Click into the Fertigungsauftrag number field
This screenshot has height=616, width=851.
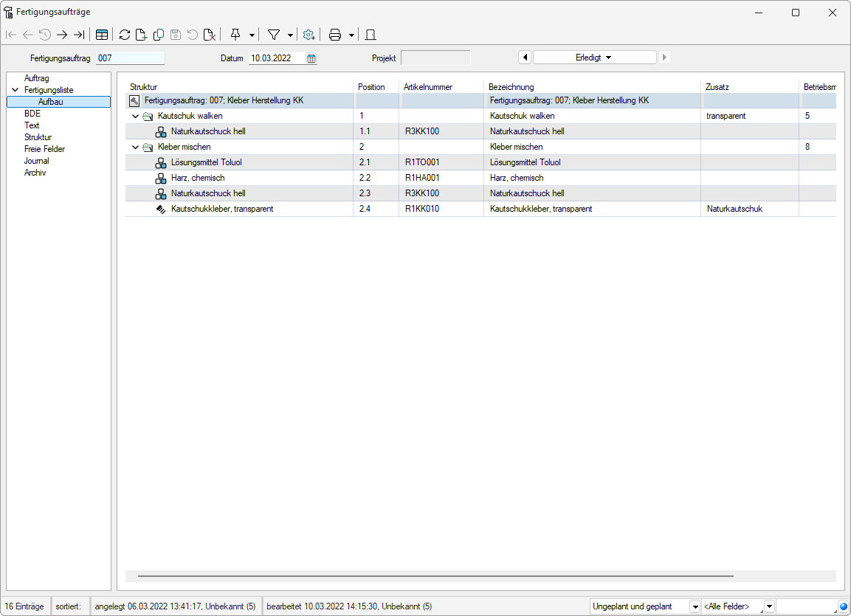pos(130,58)
